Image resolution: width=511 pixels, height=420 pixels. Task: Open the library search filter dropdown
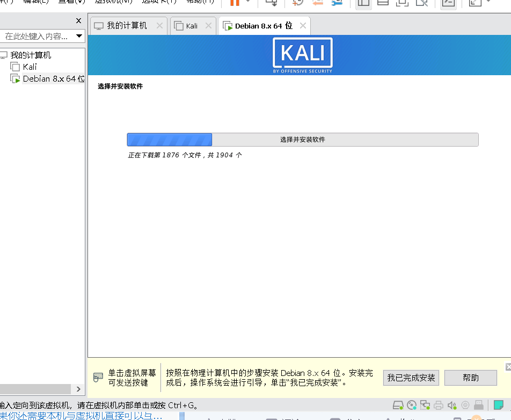[x=79, y=36]
